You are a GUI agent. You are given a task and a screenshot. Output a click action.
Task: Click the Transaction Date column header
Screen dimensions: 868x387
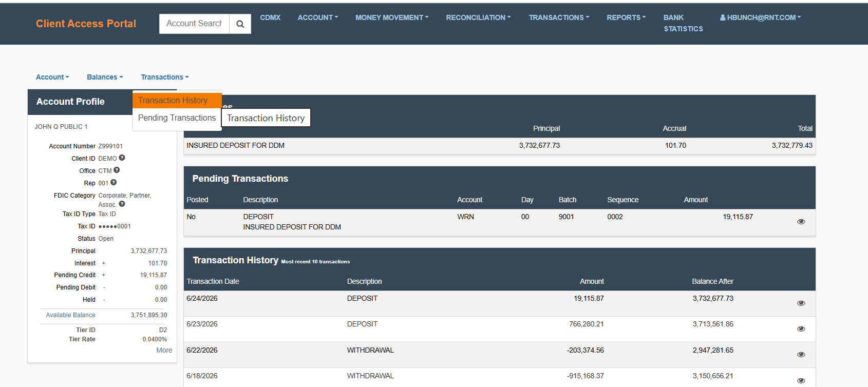[213, 281]
